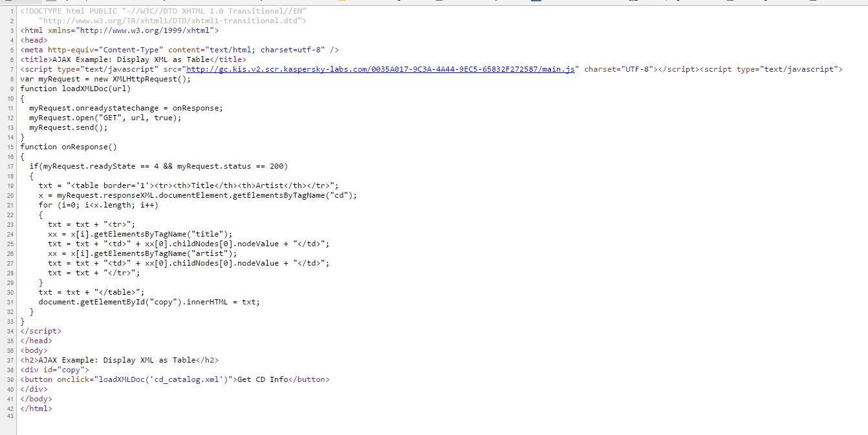Click line number 1 in the gutter

[12, 11]
